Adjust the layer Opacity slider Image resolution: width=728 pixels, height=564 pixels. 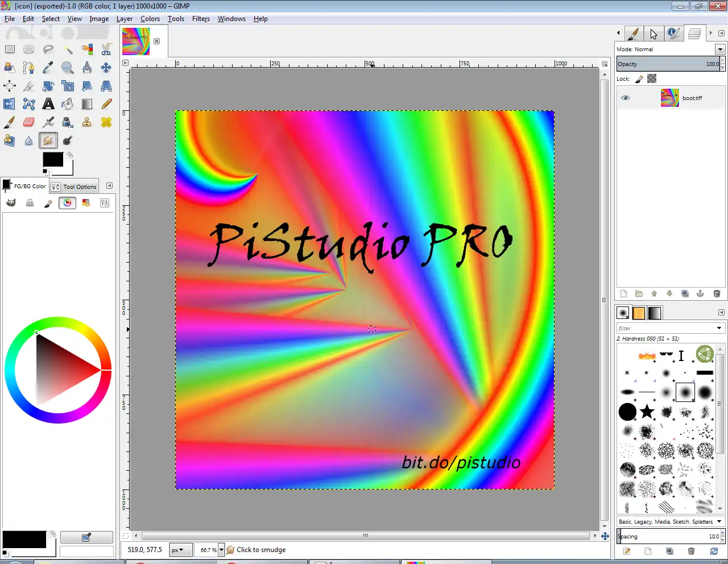tap(668, 64)
